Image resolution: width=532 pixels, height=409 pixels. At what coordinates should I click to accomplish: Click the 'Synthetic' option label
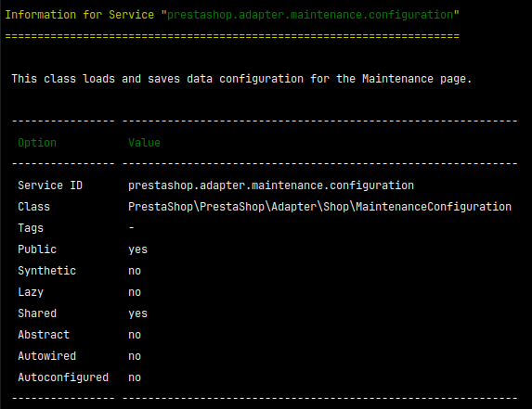pyautogui.click(x=46, y=271)
